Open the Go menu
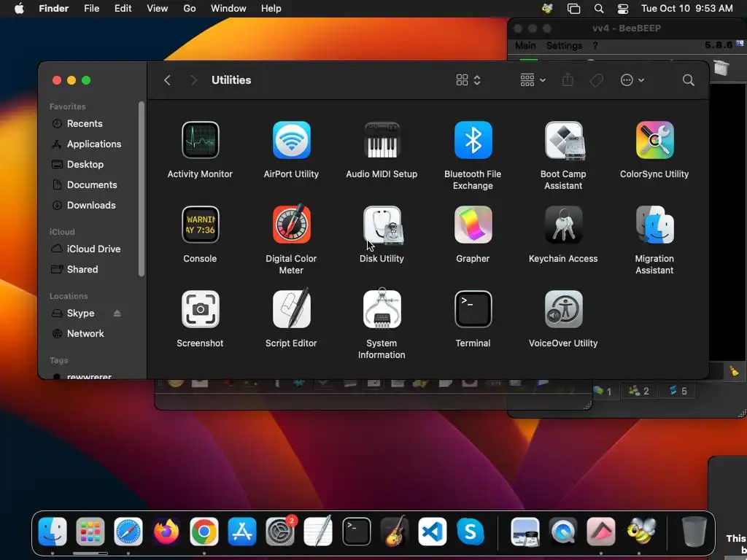747x560 pixels. tap(190, 9)
